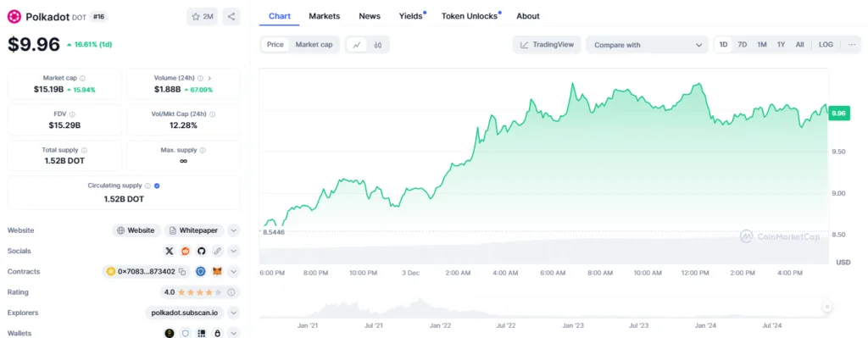The width and height of the screenshot is (868, 338).
Task: Open the GitHub social link
Action: 202,251
